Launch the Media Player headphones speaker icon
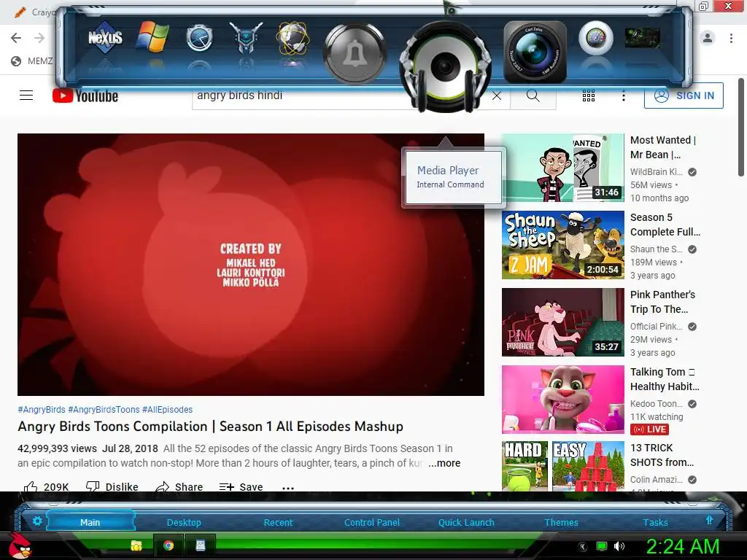 [446, 66]
